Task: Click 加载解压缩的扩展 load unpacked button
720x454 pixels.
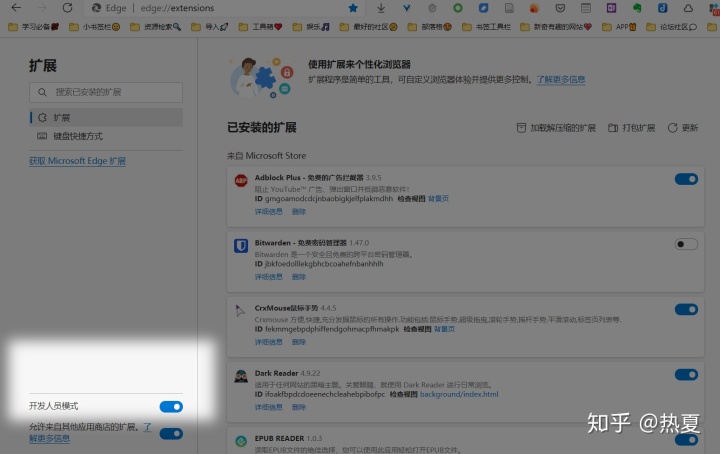Action: pyautogui.click(x=556, y=128)
